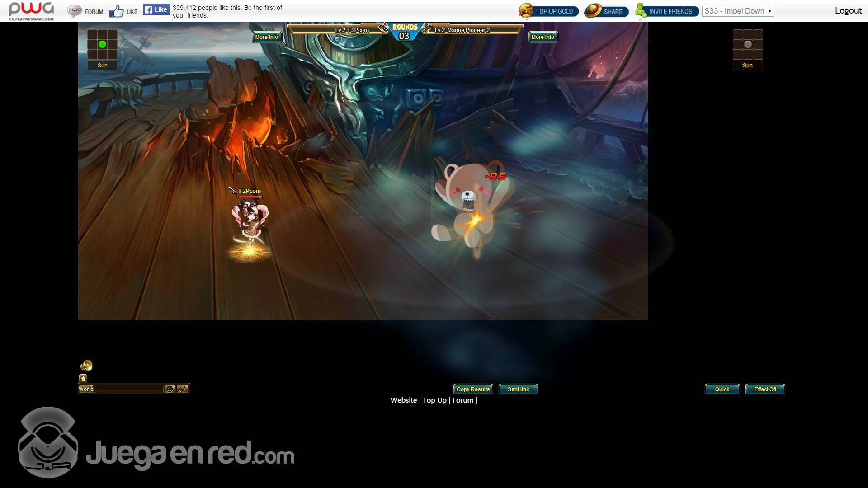Open the S33 - Impel Down server dropdown
The width and height of the screenshot is (868, 488).
pos(738,11)
